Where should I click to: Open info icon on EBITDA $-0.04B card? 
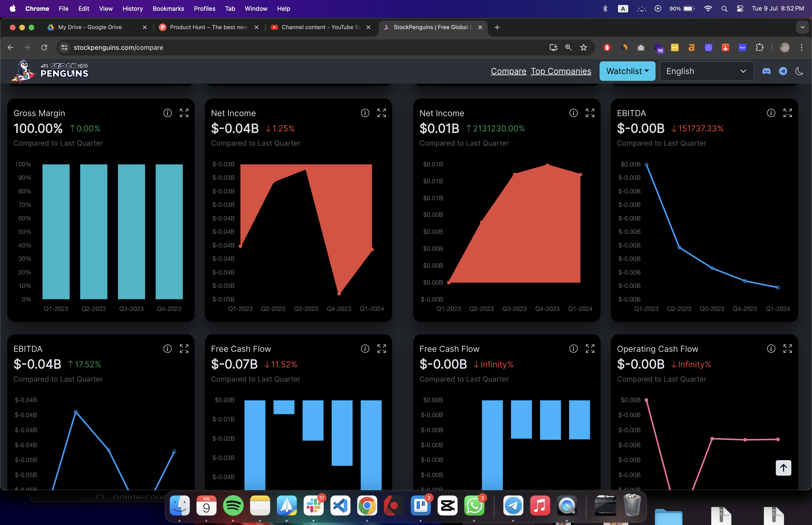(x=167, y=349)
